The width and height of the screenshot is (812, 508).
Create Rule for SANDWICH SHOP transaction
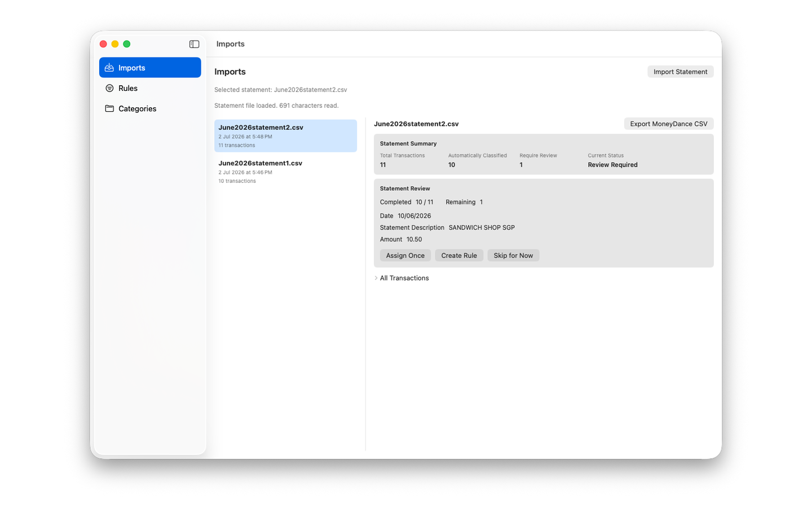coord(459,256)
